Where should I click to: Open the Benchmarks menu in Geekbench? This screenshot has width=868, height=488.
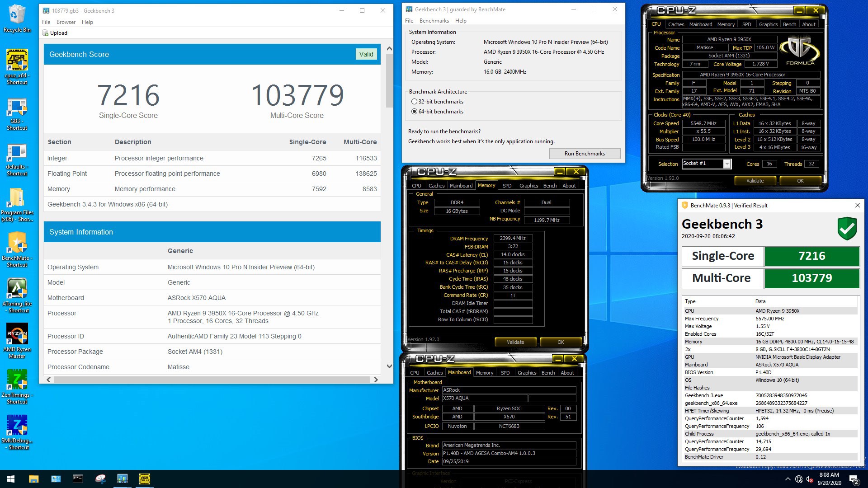434,21
